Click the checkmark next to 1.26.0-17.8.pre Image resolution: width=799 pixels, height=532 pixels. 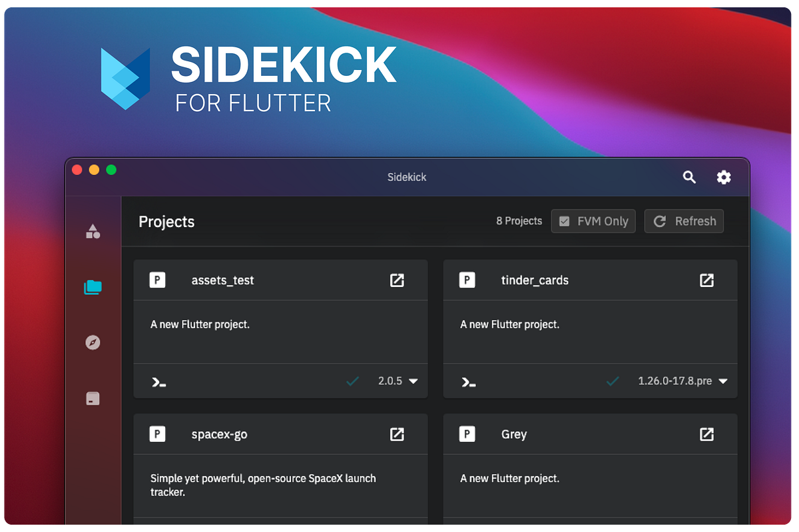612,381
